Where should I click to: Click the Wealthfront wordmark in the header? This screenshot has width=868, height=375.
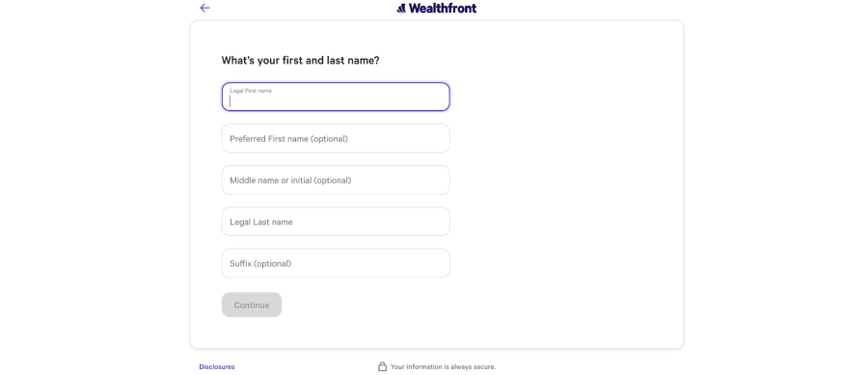coord(443,9)
